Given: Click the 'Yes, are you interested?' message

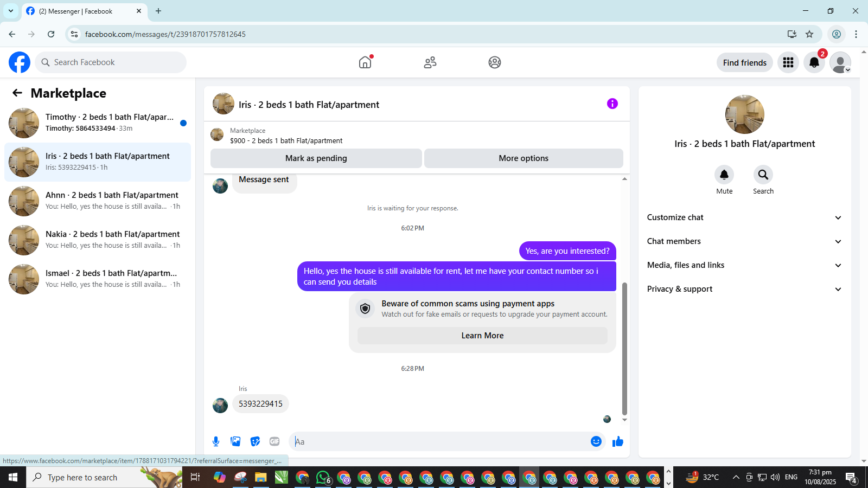Looking at the screenshot, I should (567, 251).
